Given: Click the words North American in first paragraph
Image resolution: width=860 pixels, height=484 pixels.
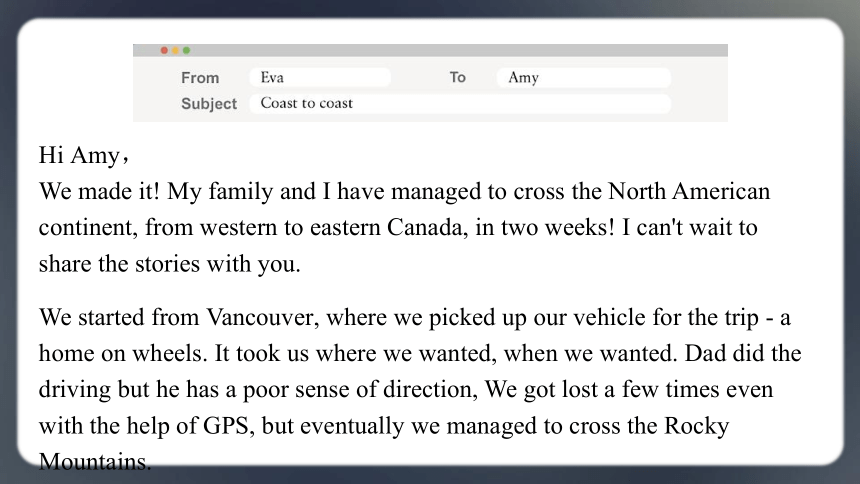Looking at the screenshot, I should pos(689,192).
